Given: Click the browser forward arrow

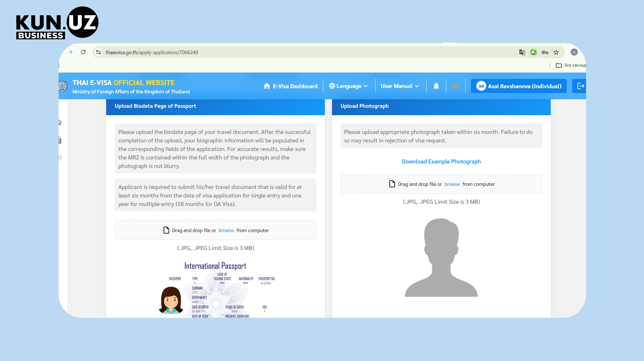Looking at the screenshot, I should click(70, 52).
